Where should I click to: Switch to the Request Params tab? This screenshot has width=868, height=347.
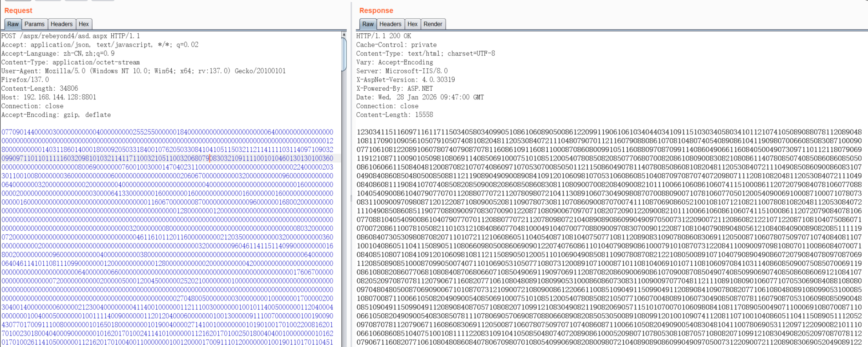tap(35, 24)
